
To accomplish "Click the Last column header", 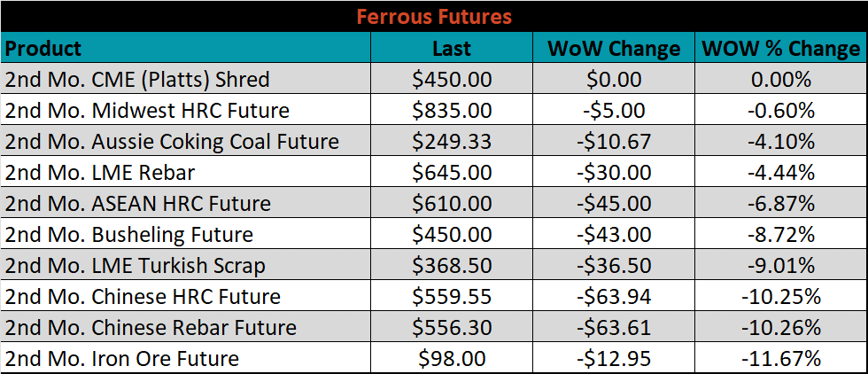I will tap(452, 47).
